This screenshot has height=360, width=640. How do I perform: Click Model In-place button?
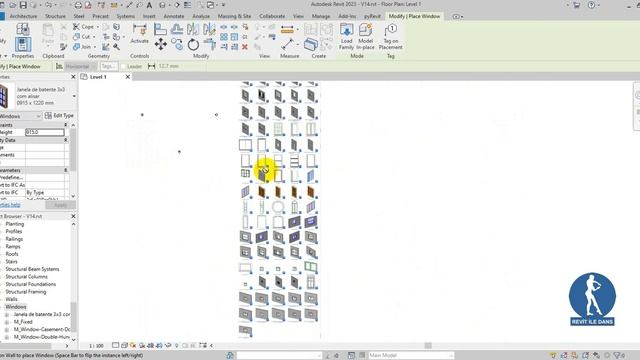click(x=366, y=36)
